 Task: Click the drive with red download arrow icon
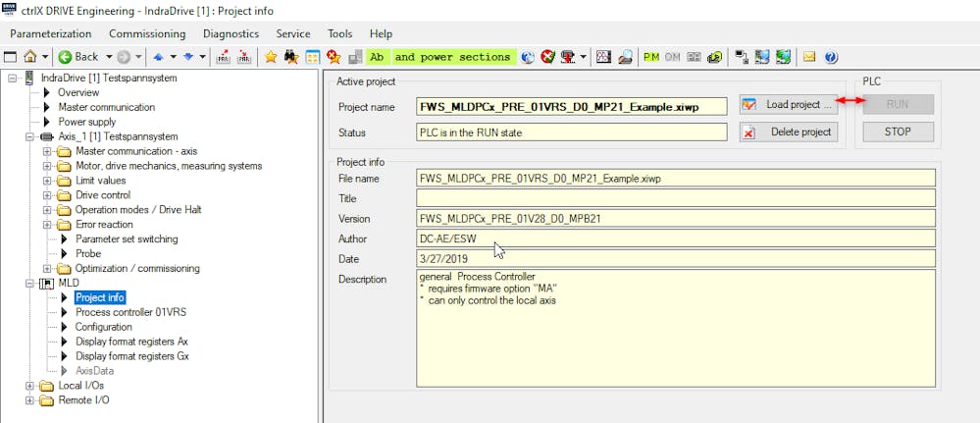pyautogui.click(x=568, y=57)
